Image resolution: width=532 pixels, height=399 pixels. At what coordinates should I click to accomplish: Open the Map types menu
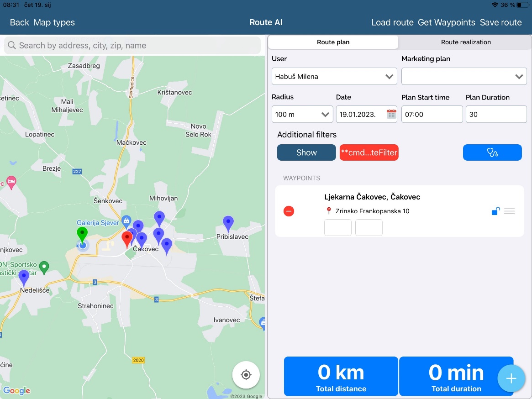point(54,22)
